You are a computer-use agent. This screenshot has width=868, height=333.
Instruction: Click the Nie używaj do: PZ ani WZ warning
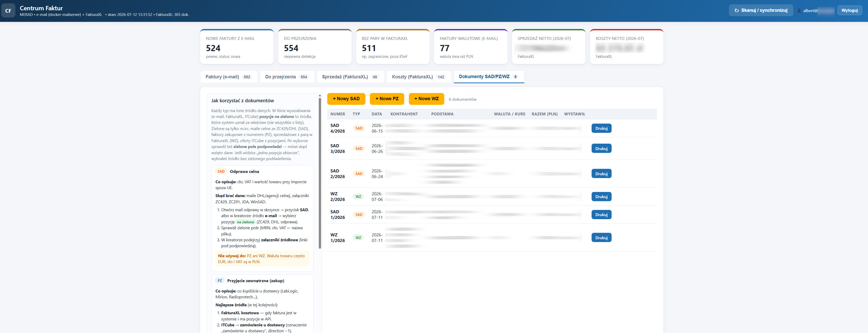[262, 259]
